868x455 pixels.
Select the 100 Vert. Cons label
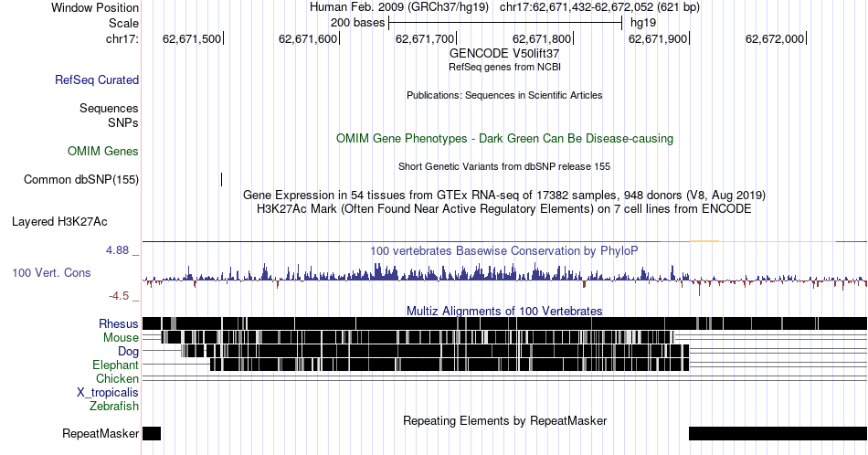pos(51,272)
